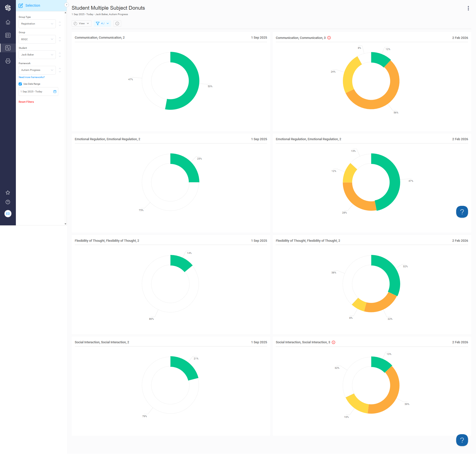
Task: Open the View menu button
Action: pos(82,24)
